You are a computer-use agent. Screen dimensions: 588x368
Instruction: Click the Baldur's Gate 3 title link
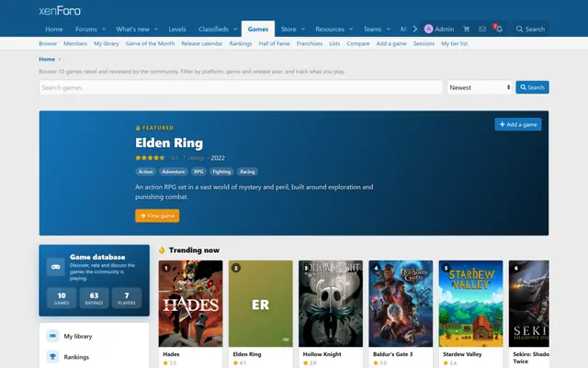click(x=392, y=354)
